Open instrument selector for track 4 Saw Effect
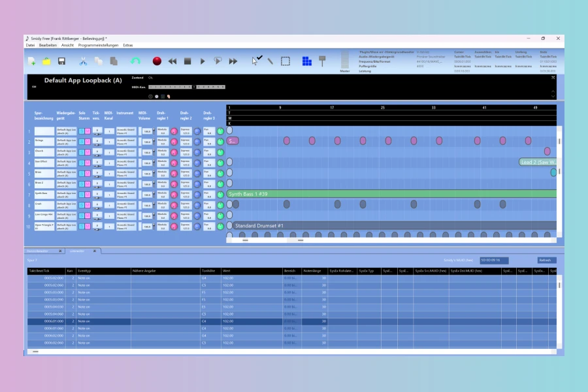Viewport: 588px width, 392px height. 126,163
